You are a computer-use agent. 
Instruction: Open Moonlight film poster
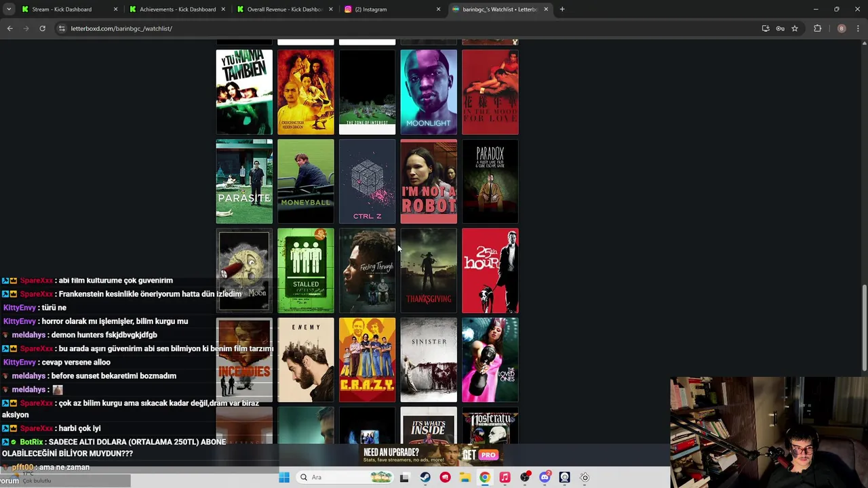click(429, 92)
